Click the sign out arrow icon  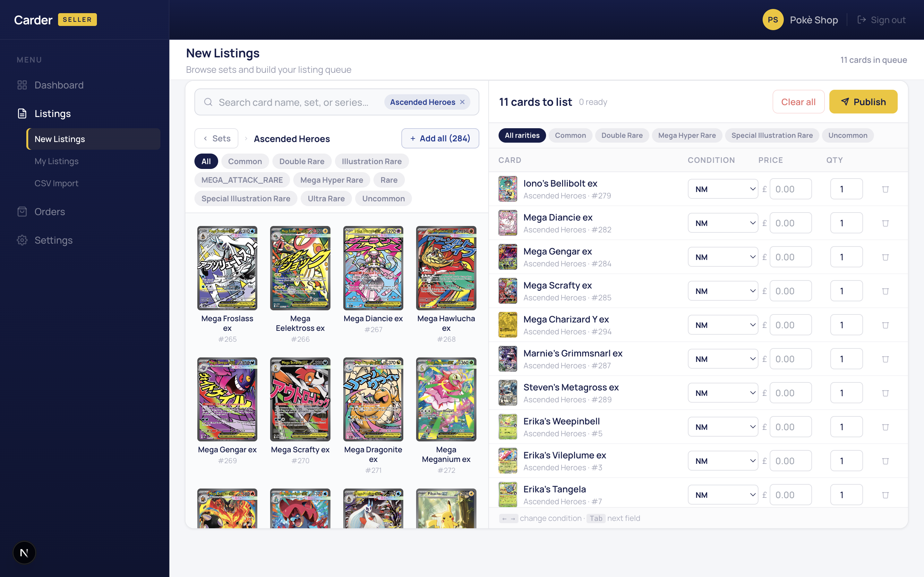tap(862, 20)
